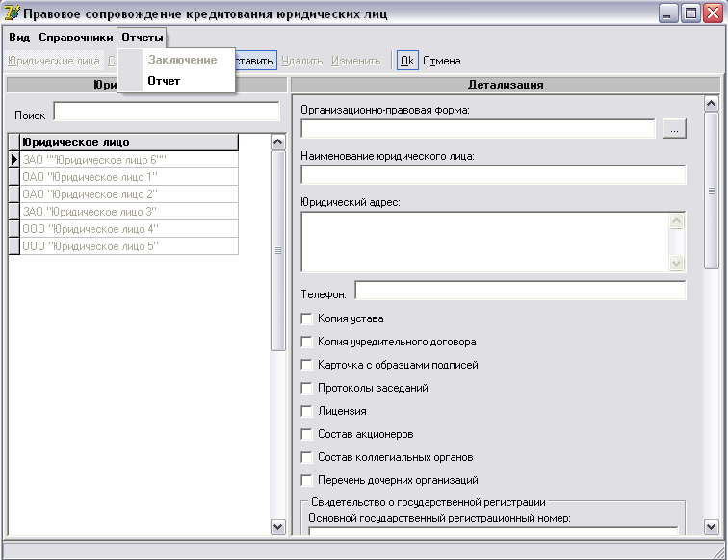728x560 pixels.
Task: Click the application icon in the title bar
Action: (12, 13)
